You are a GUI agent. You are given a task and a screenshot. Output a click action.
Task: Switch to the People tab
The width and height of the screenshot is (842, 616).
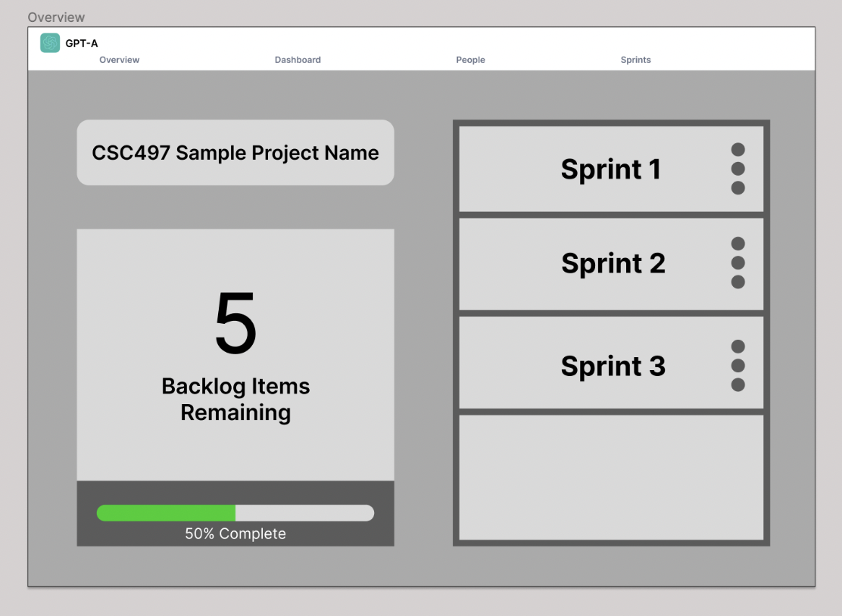(470, 60)
